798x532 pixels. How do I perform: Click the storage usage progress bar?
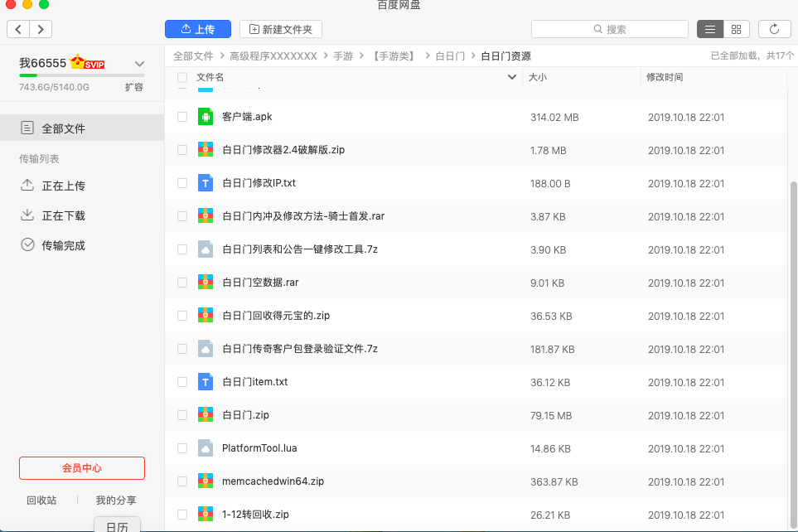(x=81, y=75)
